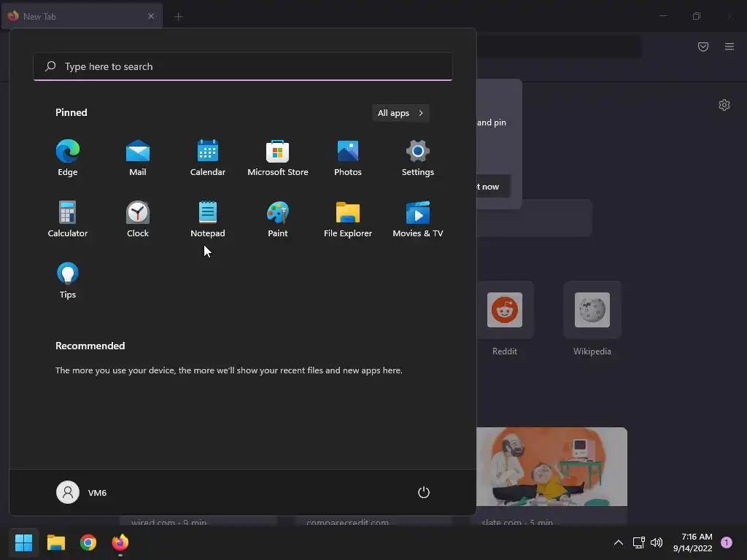Open File Explorer from the taskbar
Viewport: 747px width, 560px height.
[55, 542]
